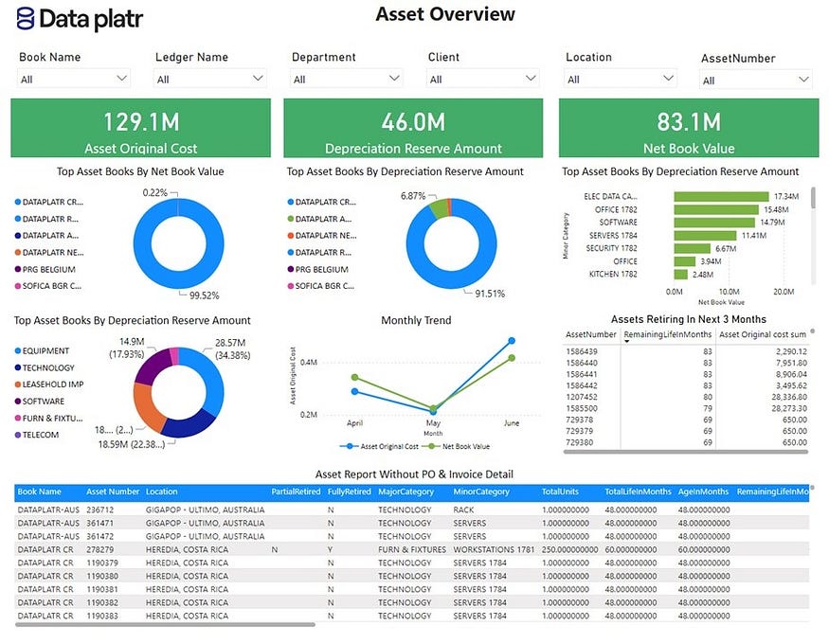The image size is (829, 644).
Task: Sort by AssetNumber column in retiring table
Action: (590, 334)
